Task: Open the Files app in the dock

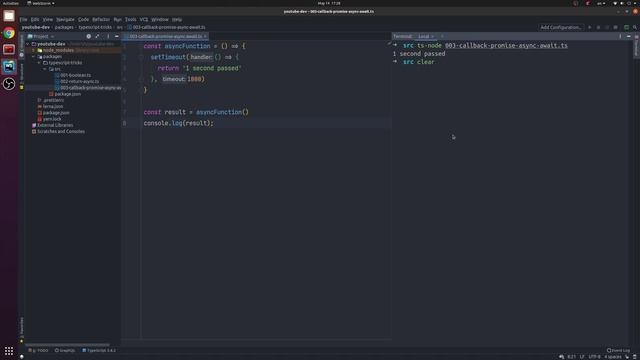Action: 9,16
